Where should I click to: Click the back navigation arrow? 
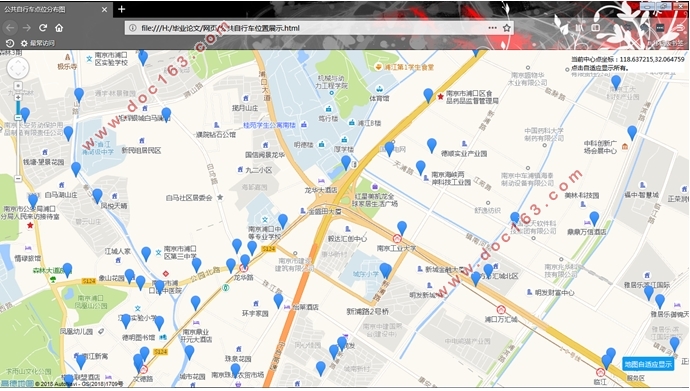[10, 28]
